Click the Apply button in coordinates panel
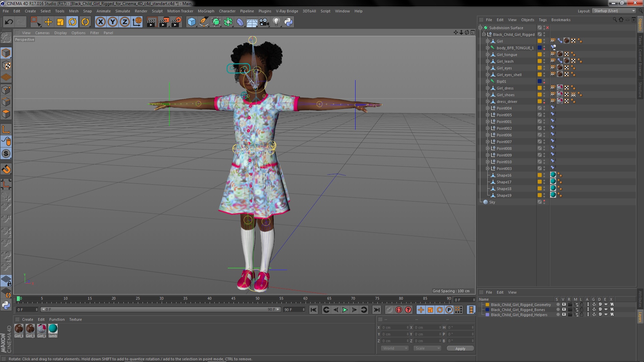 tap(460, 348)
